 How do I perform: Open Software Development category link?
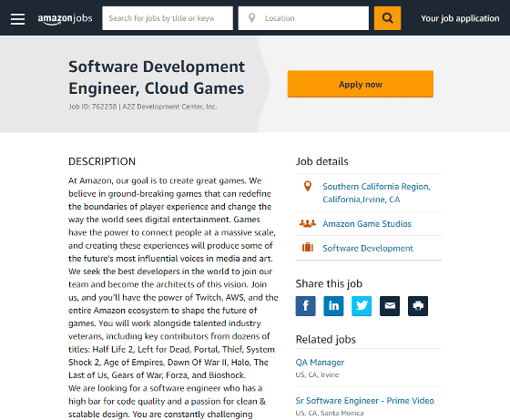point(368,248)
